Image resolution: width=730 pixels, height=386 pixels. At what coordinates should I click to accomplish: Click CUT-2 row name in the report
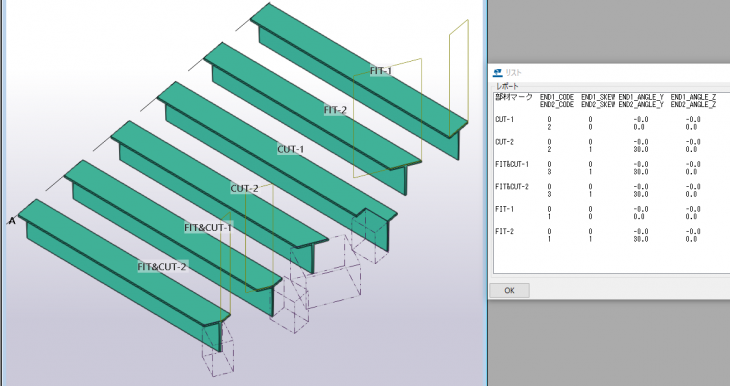click(505, 142)
